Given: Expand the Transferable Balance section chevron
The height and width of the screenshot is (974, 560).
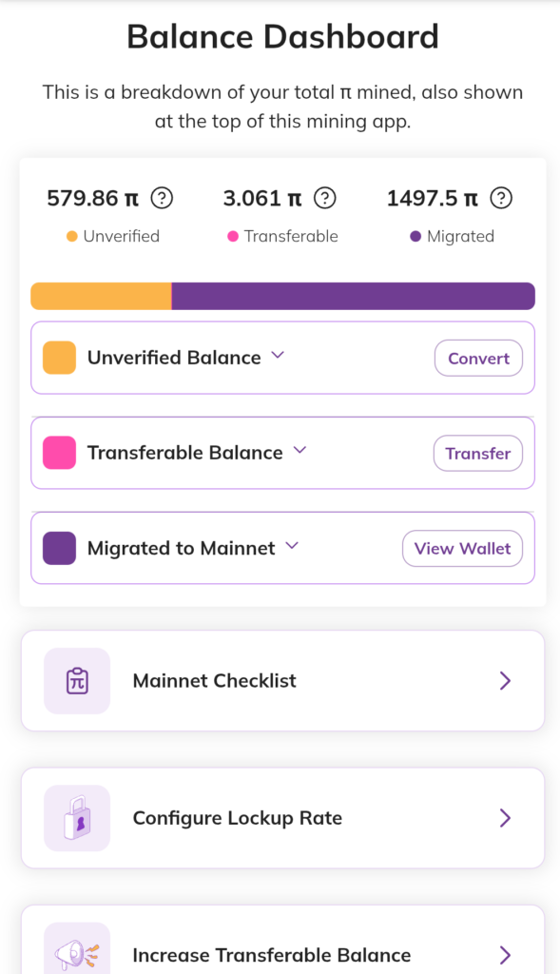Looking at the screenshot, I should [299, 450].
